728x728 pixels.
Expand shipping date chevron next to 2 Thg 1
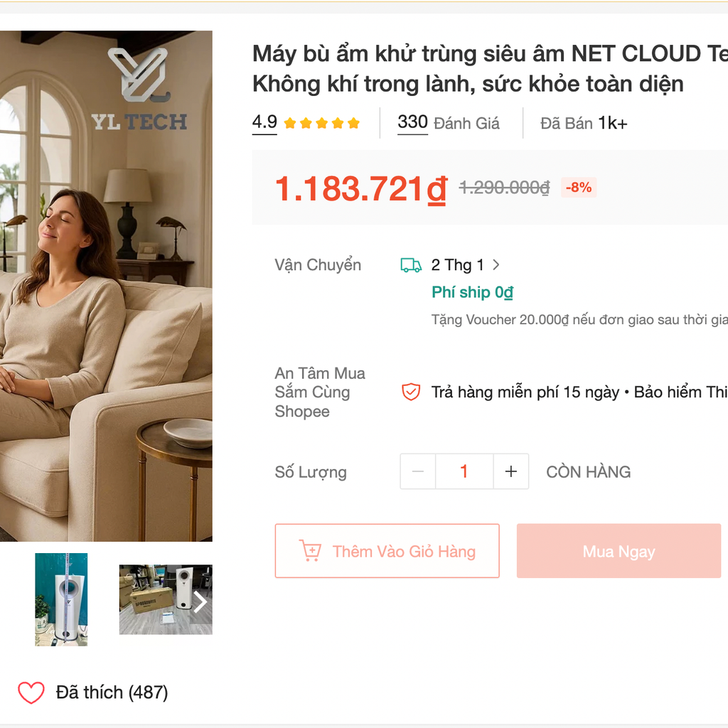(x=496, y=264)
